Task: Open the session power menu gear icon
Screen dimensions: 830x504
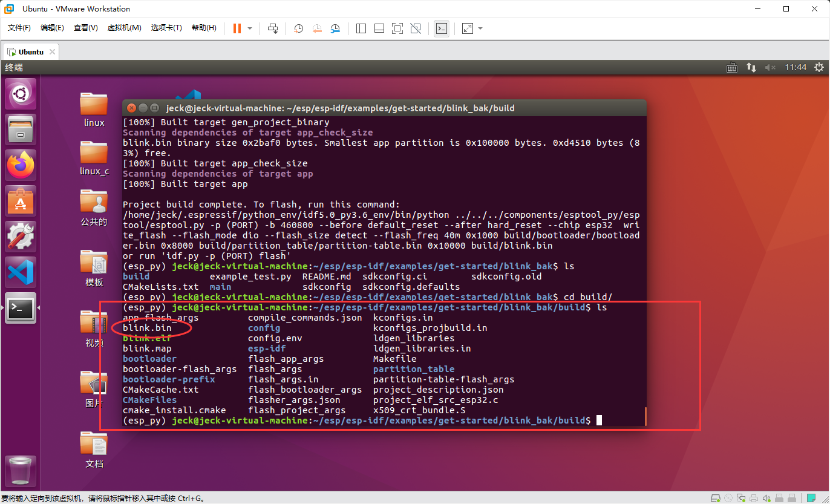Action: (x=819, y=68)
